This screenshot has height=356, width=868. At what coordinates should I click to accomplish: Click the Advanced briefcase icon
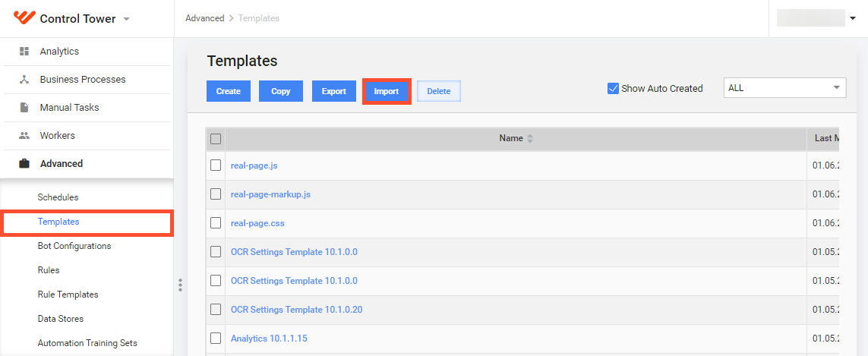[24, 163]
